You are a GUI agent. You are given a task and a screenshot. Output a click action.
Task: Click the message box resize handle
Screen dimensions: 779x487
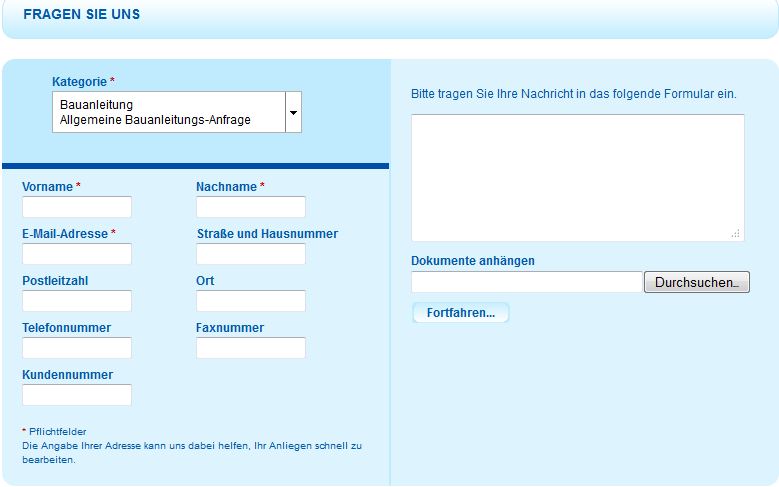[736, 233]
